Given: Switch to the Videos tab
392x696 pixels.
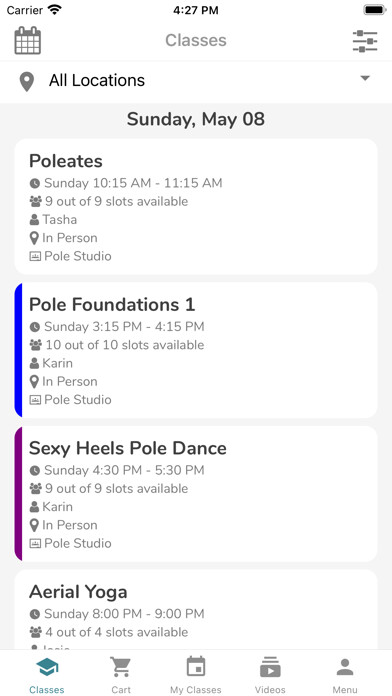Looking at the screenshot, I should (270, 674).
